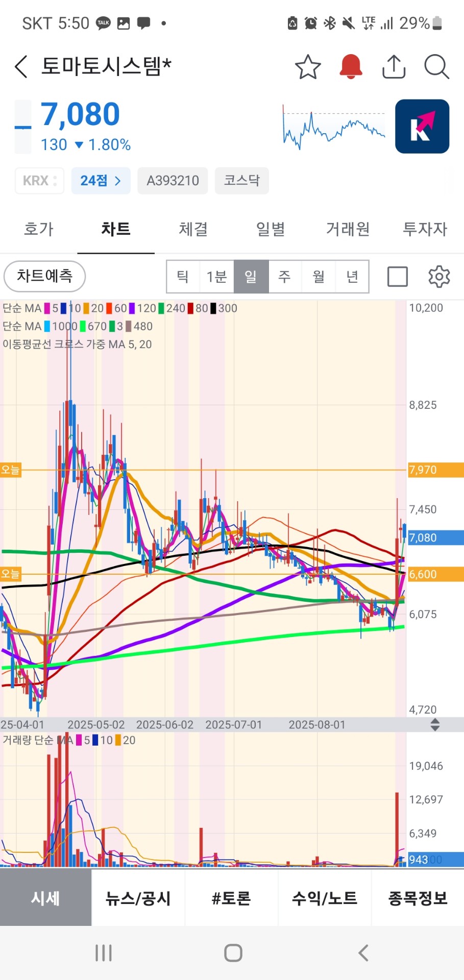Open the search magnifier icon
Screen dimensions: 464x980
point(436,67)
